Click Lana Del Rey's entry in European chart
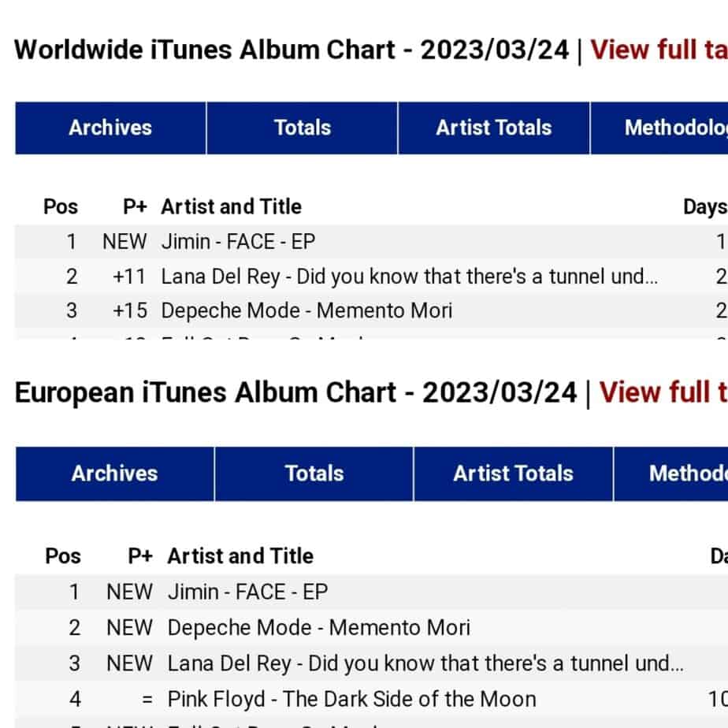 click(x=425, y=663)
